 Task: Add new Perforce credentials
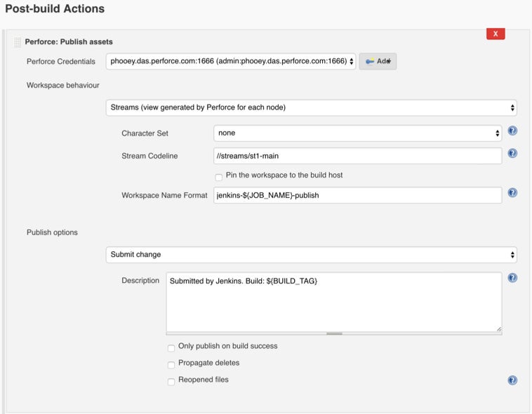pyautogui.click(x=378, y=62)
